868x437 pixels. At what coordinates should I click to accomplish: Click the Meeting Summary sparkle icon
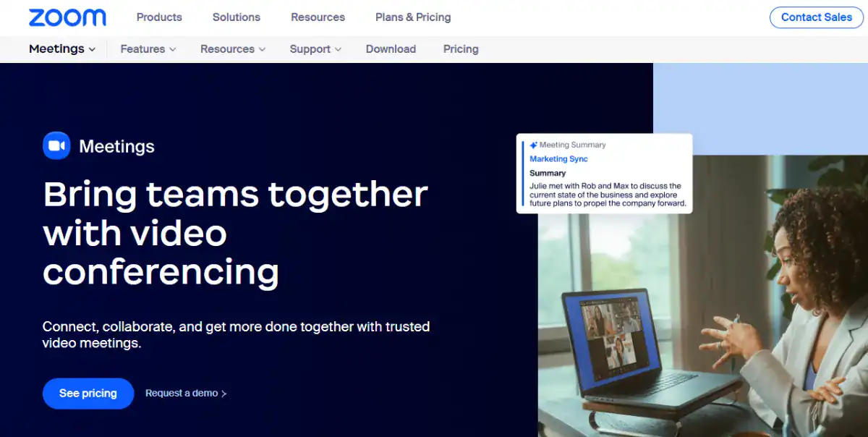[534, 145]
